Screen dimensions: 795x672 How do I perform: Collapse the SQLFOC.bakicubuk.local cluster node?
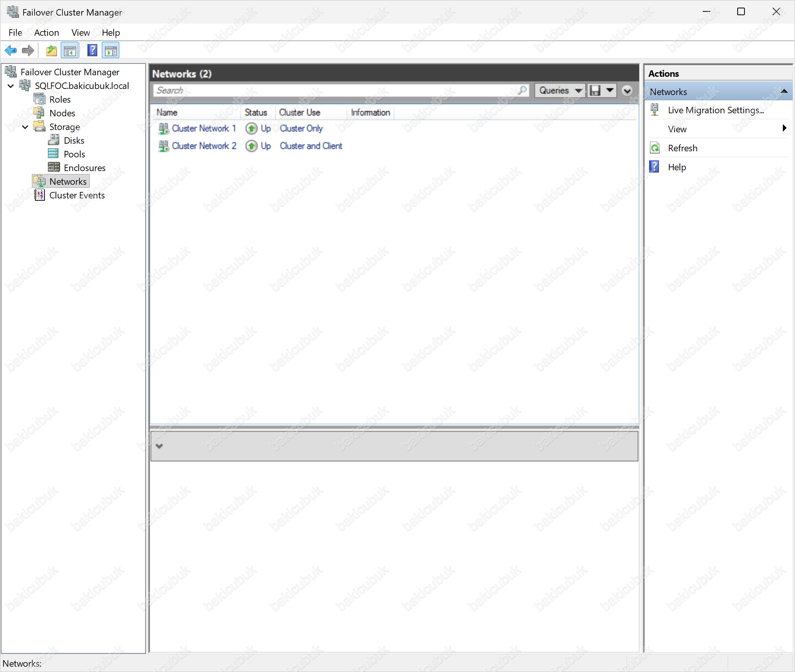tap(11, 86)
